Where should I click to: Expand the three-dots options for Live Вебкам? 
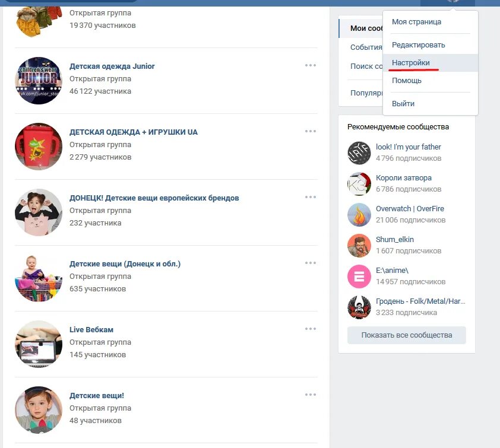point(310,329)
